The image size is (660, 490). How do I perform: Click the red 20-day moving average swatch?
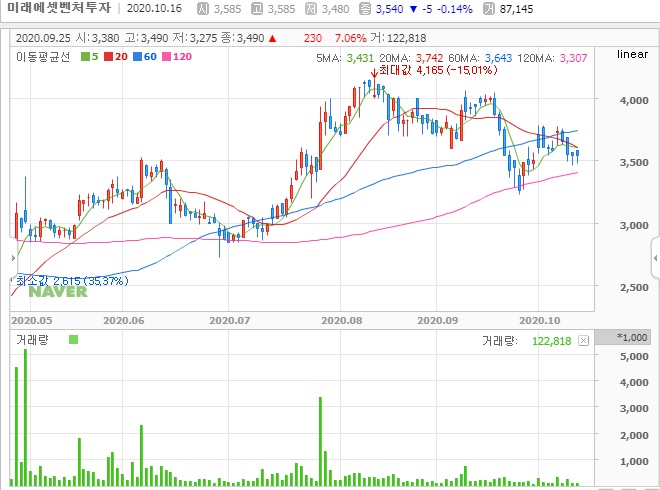coord(109,56)
